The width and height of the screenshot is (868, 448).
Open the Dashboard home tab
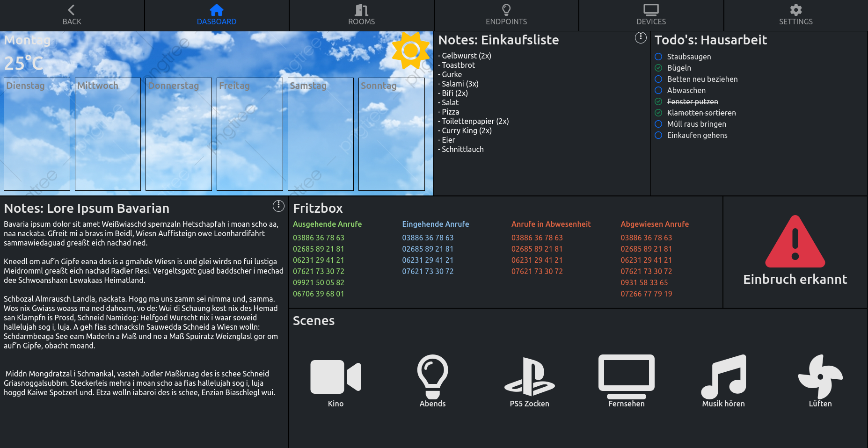pyautogui.click(x=217, y=15)
